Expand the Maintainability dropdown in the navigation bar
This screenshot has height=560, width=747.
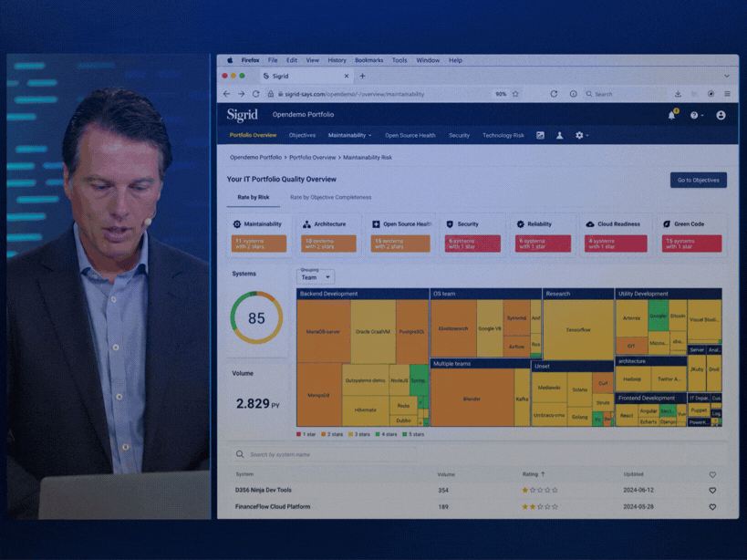[349, 136]
